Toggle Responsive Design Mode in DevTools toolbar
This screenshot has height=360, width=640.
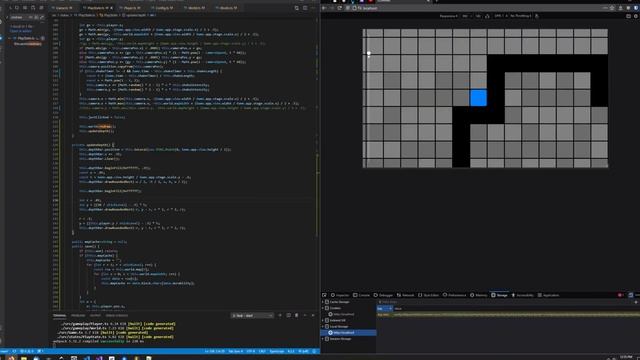pos(630,295)
